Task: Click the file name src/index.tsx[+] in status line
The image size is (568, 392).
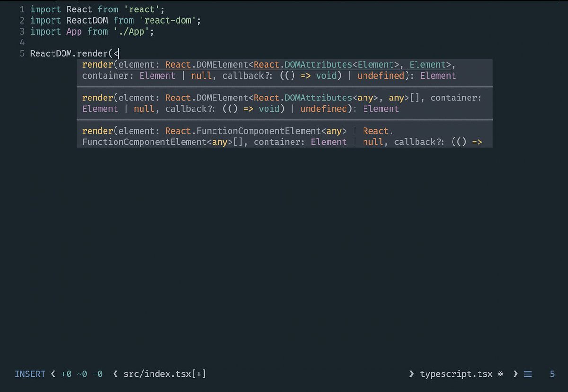Action: pyautogui.click(x=165, y=374)
